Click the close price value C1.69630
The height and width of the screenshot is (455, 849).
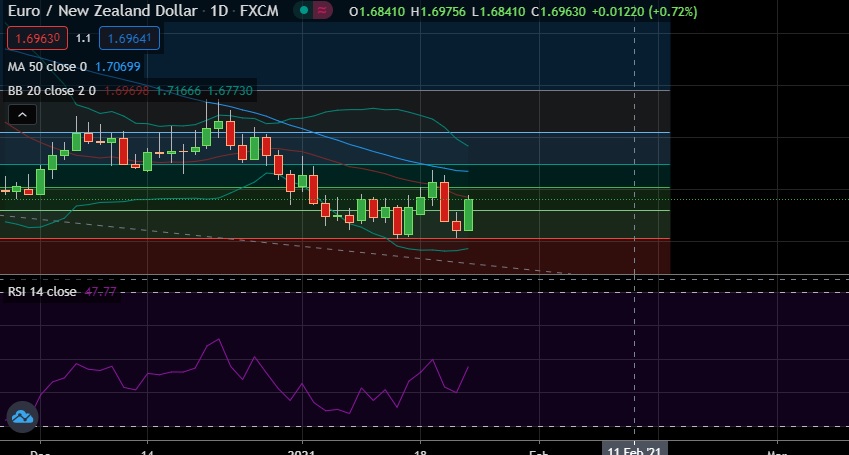(x=558, y=11)
